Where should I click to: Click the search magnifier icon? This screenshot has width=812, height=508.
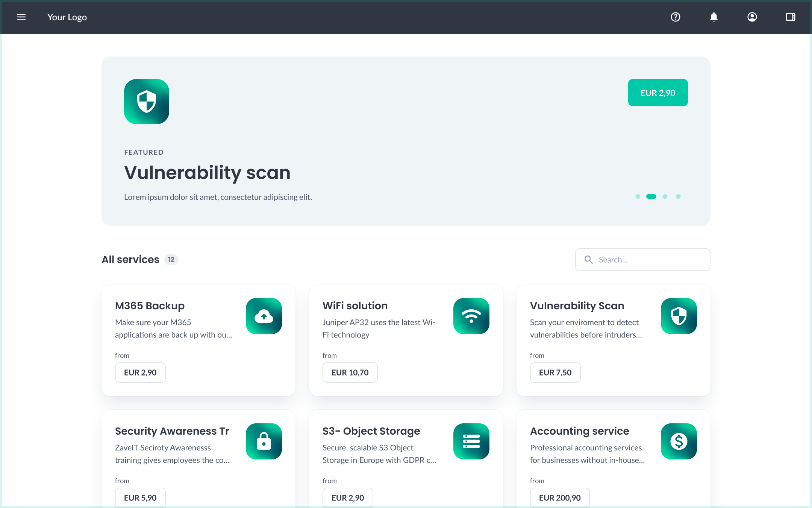[589, 260]
